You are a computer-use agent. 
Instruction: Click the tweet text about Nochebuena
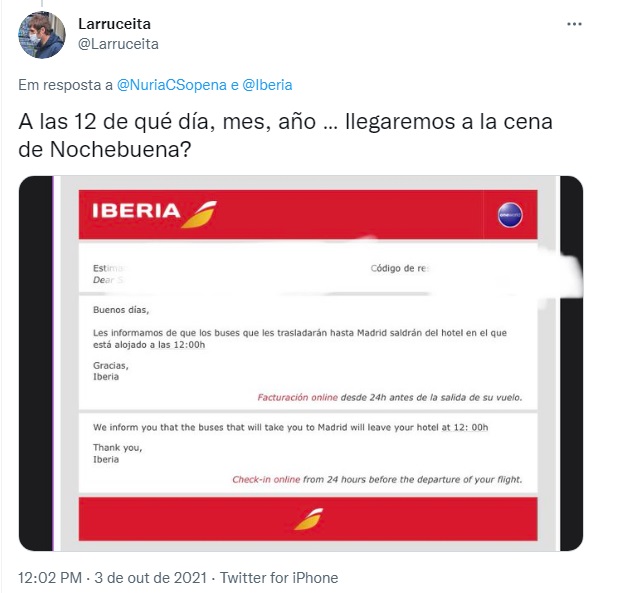pos(285,136)
